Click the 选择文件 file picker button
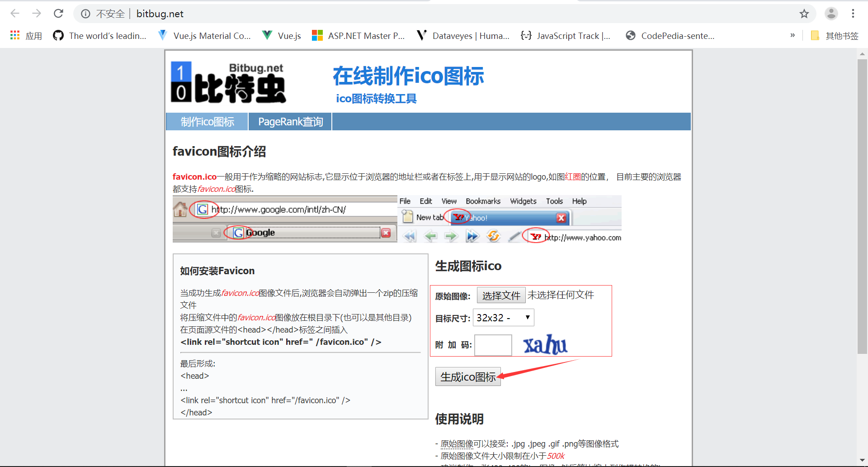868x467 pixels. coord(501,295)
